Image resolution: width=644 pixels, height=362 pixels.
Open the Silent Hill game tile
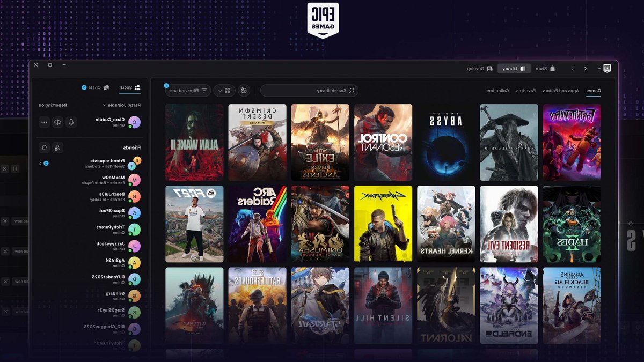point(383,306)
